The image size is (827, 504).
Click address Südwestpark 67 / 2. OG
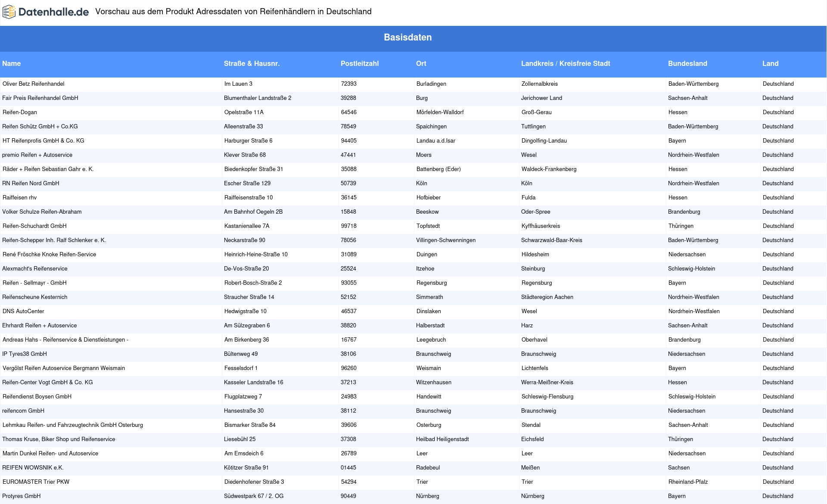(x=254, y=496)
